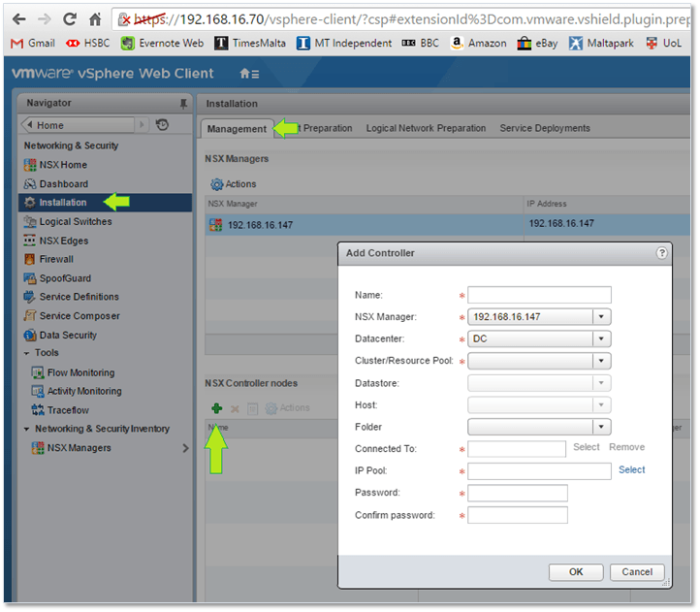Click the Connected To field

tap(517, 449)
